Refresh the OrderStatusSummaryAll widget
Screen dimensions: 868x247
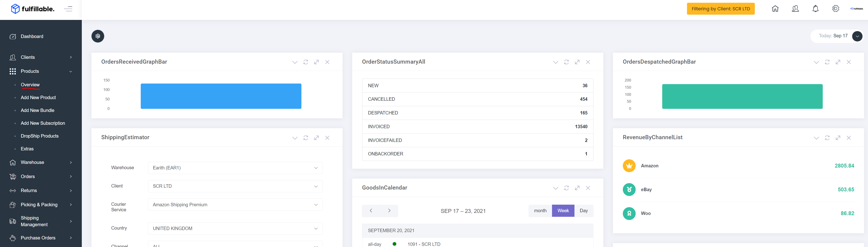pyautogui.click(x=566, y=62)
